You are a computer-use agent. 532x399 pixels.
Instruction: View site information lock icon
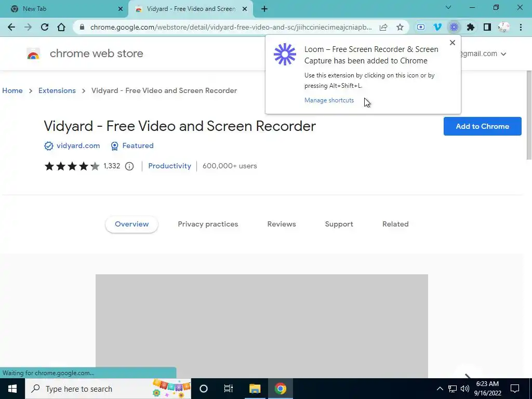(82, 27)
